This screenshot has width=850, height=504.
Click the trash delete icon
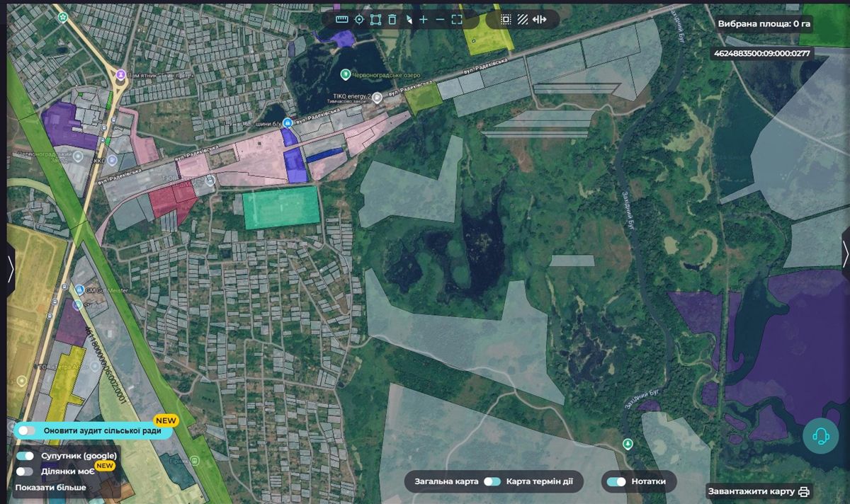[392, 19]
